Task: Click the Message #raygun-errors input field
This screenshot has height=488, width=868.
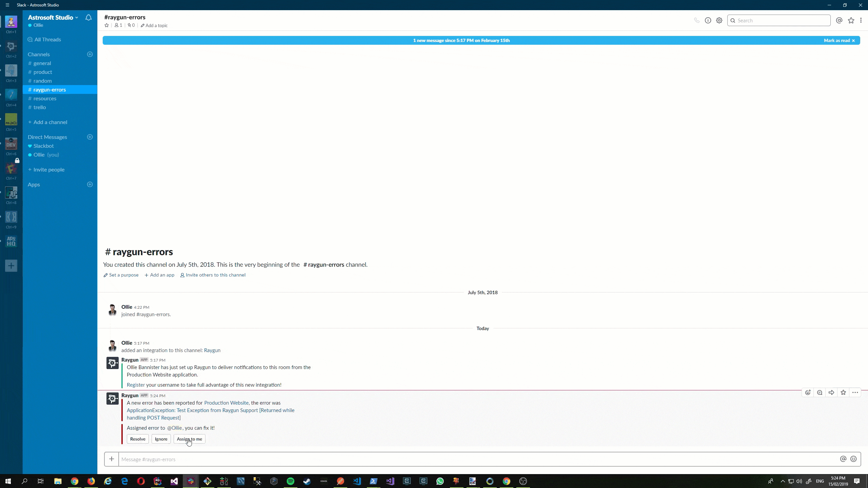Action: 477,459
